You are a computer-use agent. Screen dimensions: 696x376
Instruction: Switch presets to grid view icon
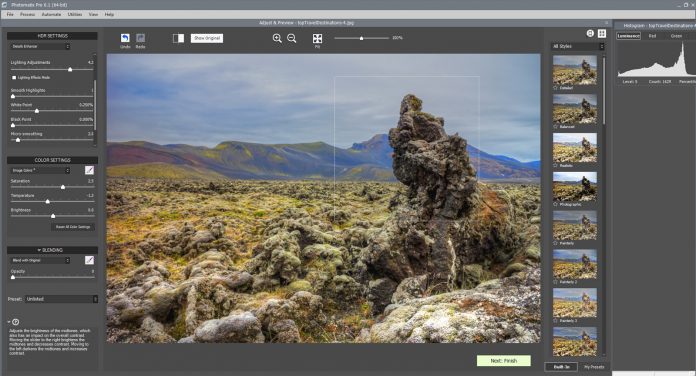[602, 33]
